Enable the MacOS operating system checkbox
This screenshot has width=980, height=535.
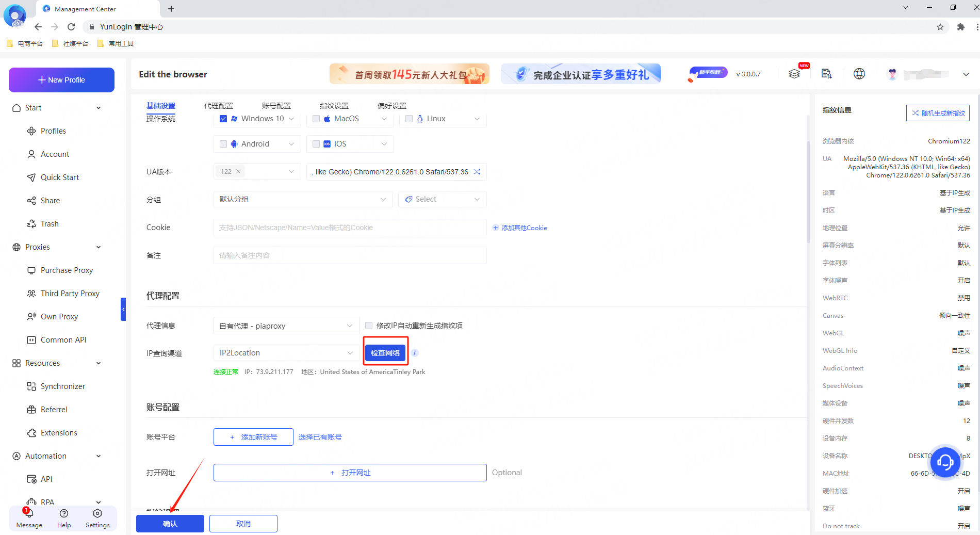[x=316, y=119]
